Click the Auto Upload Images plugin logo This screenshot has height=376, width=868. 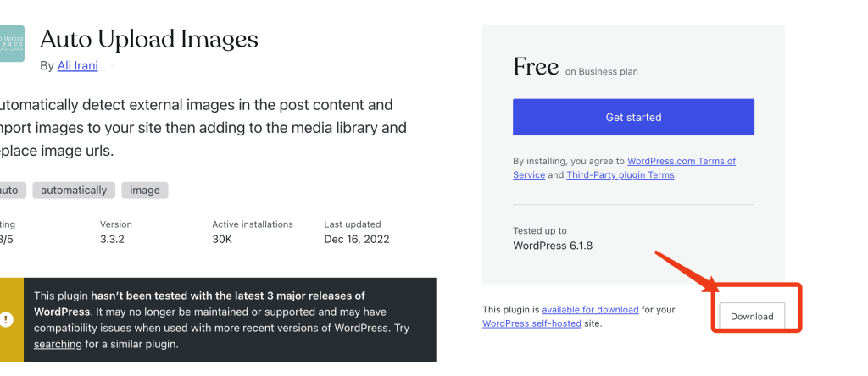point(12,44)
